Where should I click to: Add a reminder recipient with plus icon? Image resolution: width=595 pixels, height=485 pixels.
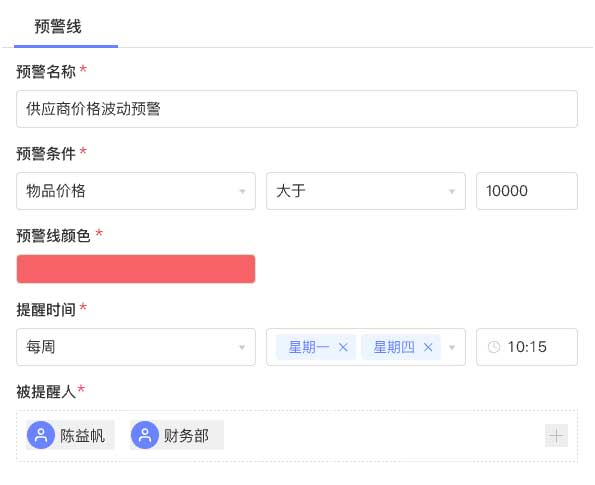556,436
